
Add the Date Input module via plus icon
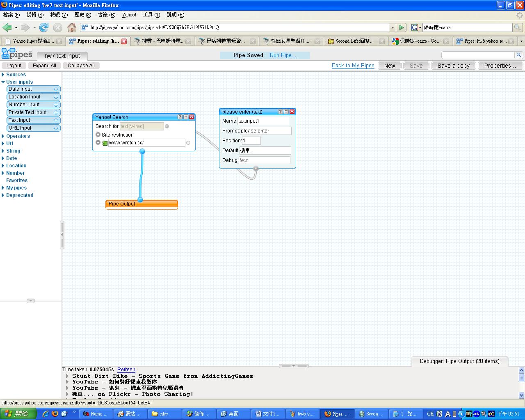(x=56, y=89)
